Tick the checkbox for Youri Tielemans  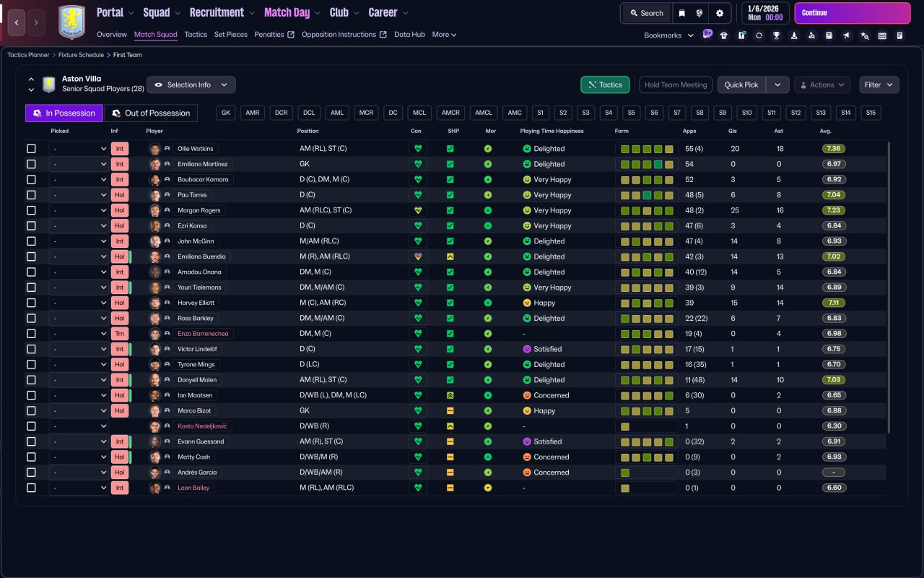(x=31, y=288)
